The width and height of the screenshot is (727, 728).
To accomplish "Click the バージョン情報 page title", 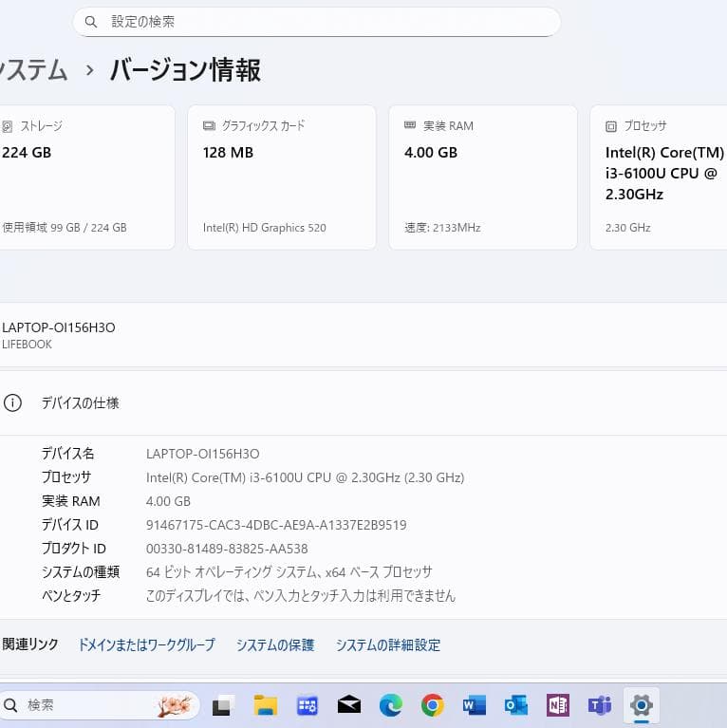I will coord(185,70).
